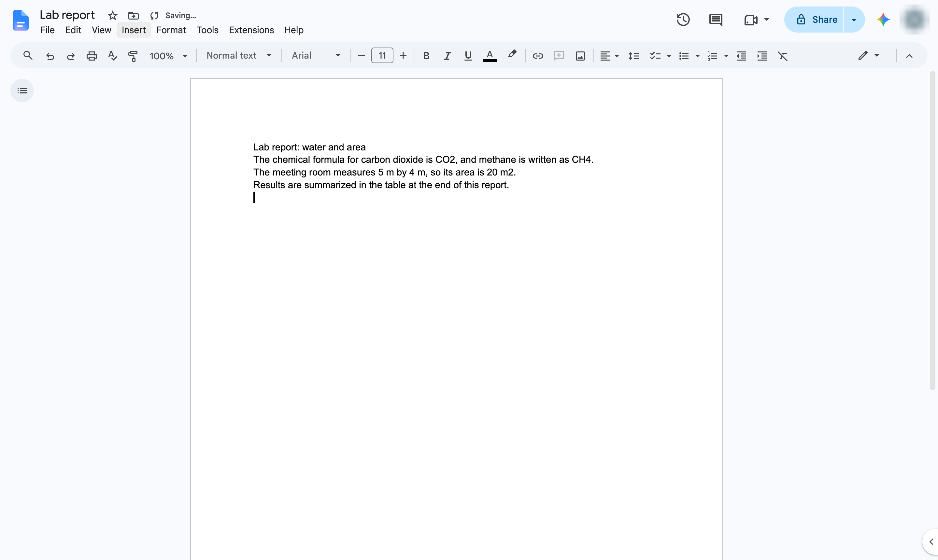Open the Format menu

[x=171, y=30]
